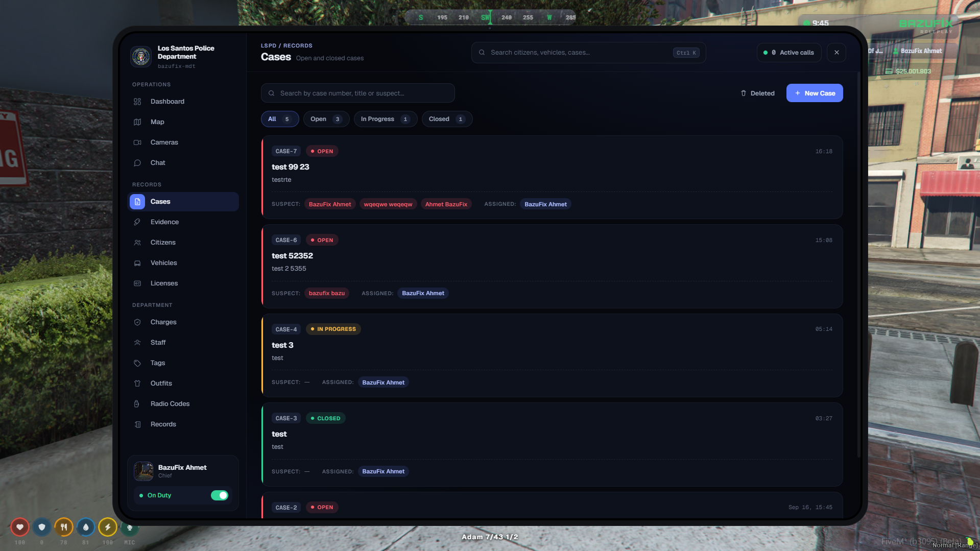Filter cases by Closed status
980x551 pixels.
(x=447, y=119)
